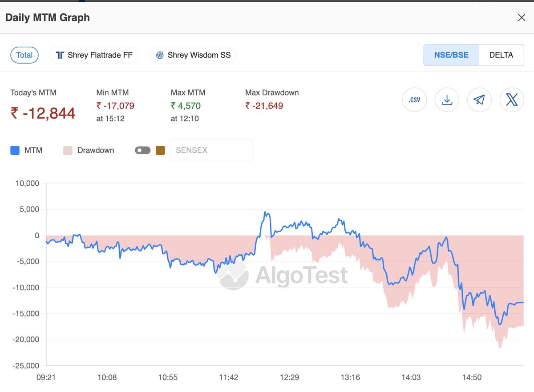The height and width of the screenshot is (392, 534).
Task: Click the Max MTM heading
Action: pyautogui.click(x=188, y=93)
